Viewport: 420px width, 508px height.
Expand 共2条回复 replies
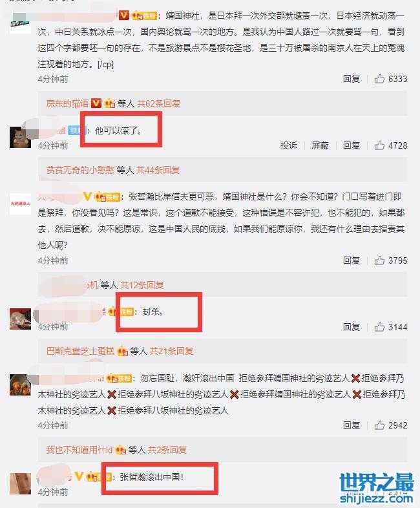click(x=167, y=450)
